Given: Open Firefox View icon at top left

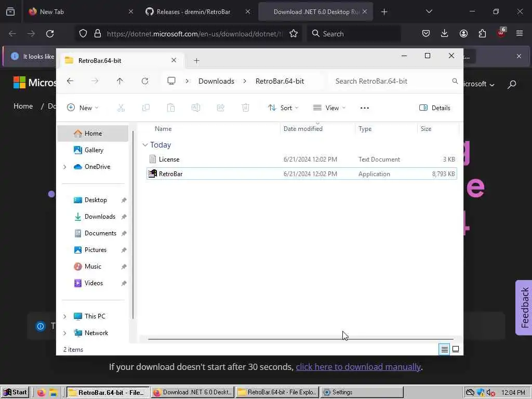Looking at the screenshot, I should 10,12.
